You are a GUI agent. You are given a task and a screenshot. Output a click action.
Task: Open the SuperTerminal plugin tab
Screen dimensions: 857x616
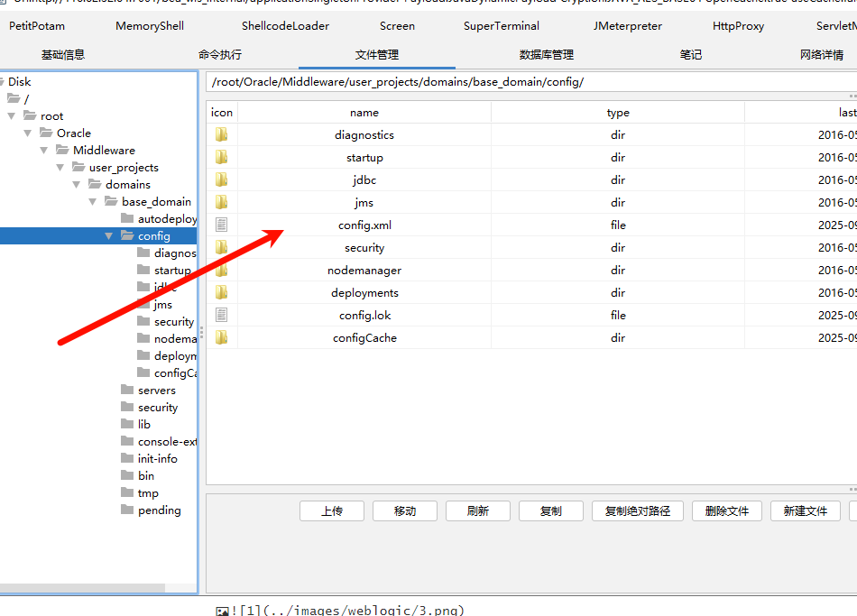[502, 26]
